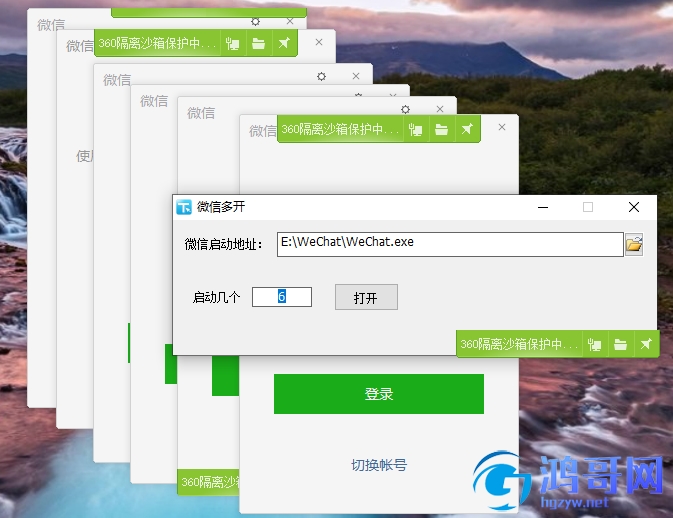Open the settings gear on the fifth WeChat window
Image resolution: width=673 pixels, height=518 pixels.
pyautogui.click(x=405, y=109)
